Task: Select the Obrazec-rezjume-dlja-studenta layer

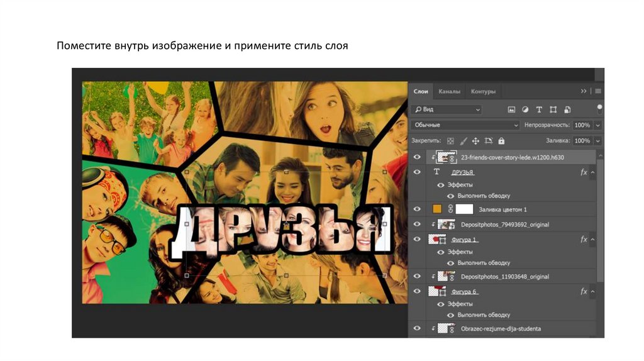Action: 501,328
